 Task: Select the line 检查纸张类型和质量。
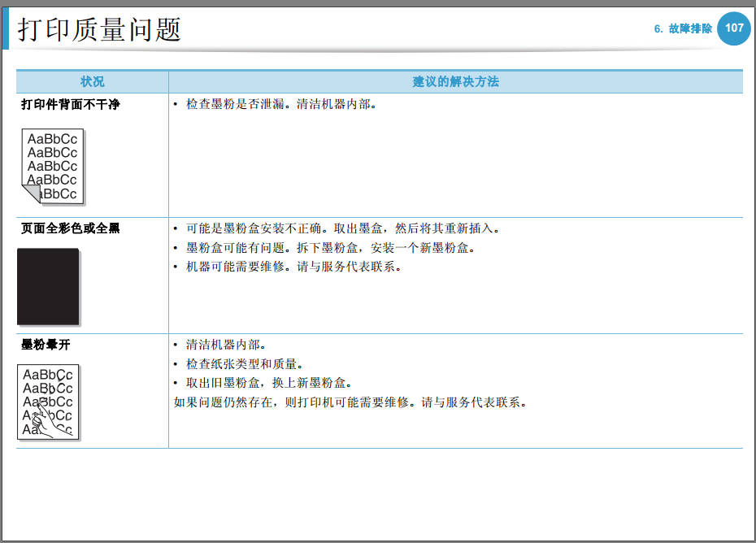point(245,363)
